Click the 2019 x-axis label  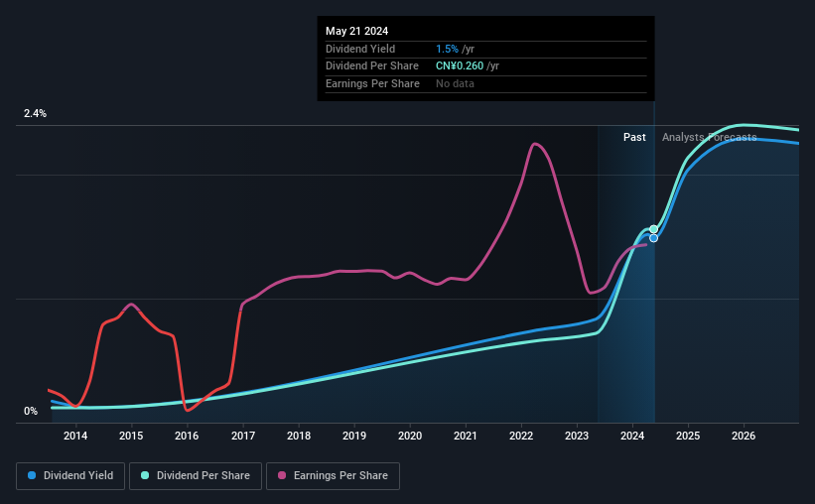(354, 436)
